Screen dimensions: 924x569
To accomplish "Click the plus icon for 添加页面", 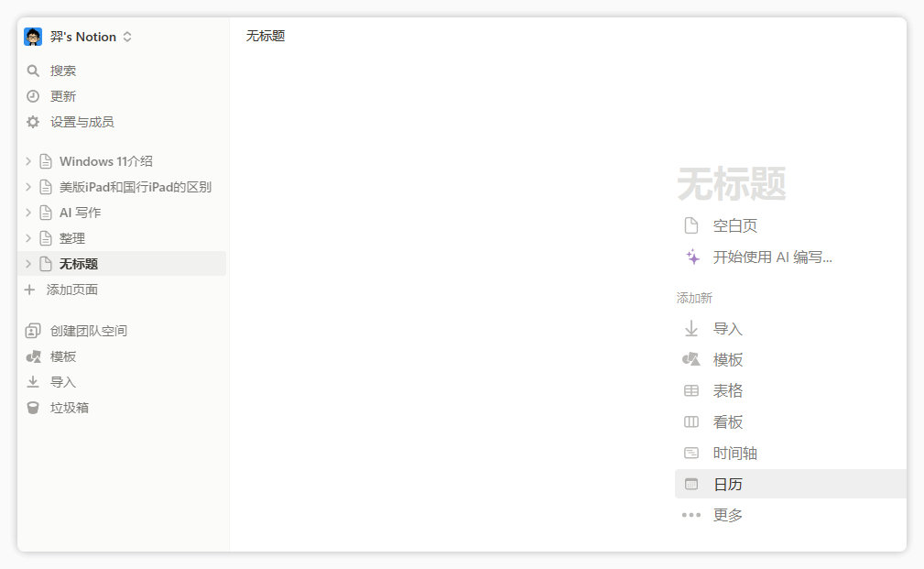I will click(29, 290).
